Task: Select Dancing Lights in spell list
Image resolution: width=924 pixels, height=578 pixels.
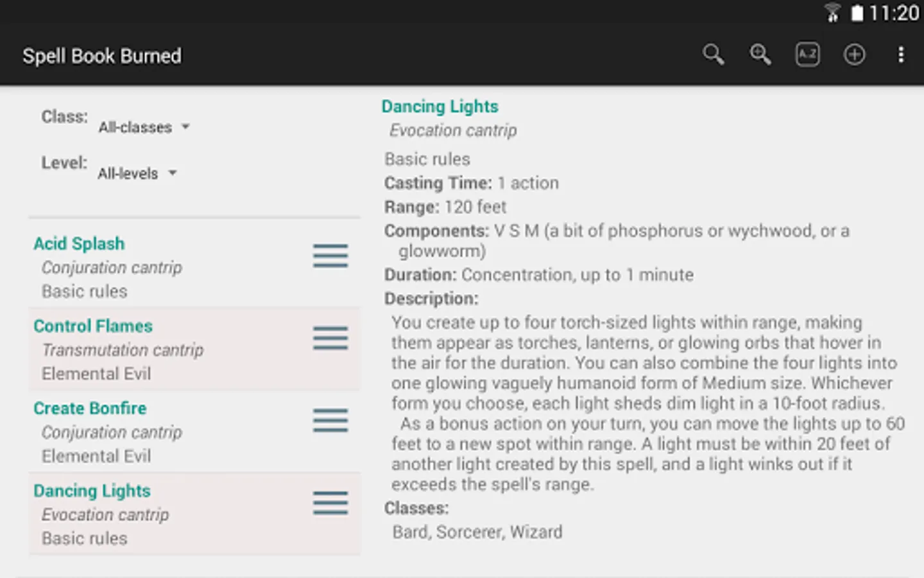Action: (92, 491)
